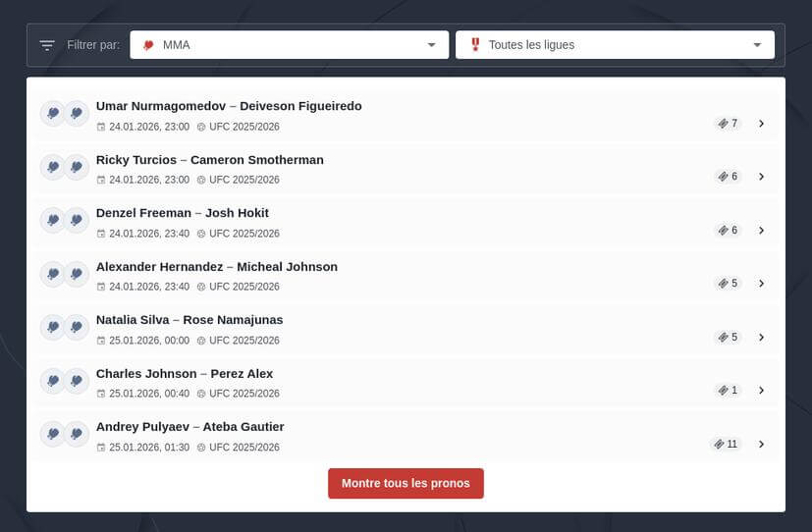Open Alexander Hernandez – Micheal Johnson chevron
The height and width of the screenshot is (532, 812).
[x=761, y=284]
